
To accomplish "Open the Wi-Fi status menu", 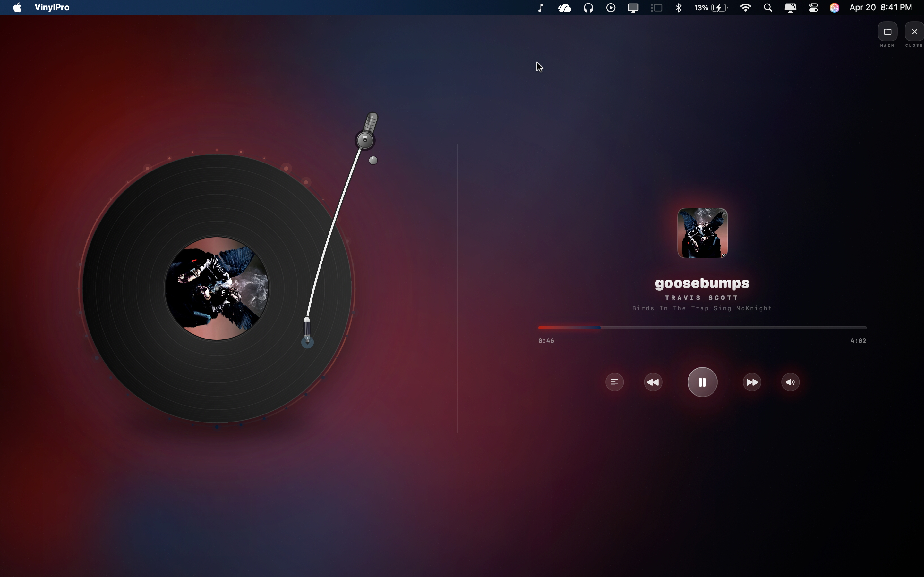I will click(x=745, y=7).
